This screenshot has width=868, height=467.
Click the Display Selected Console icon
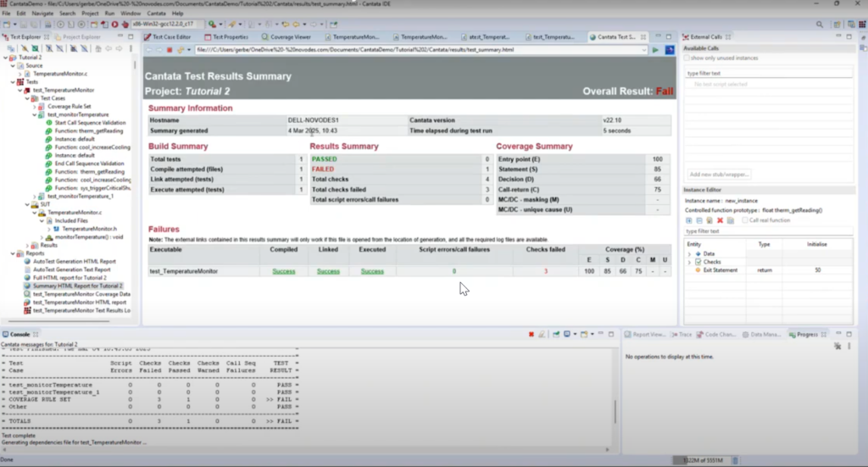pos(567,334)
